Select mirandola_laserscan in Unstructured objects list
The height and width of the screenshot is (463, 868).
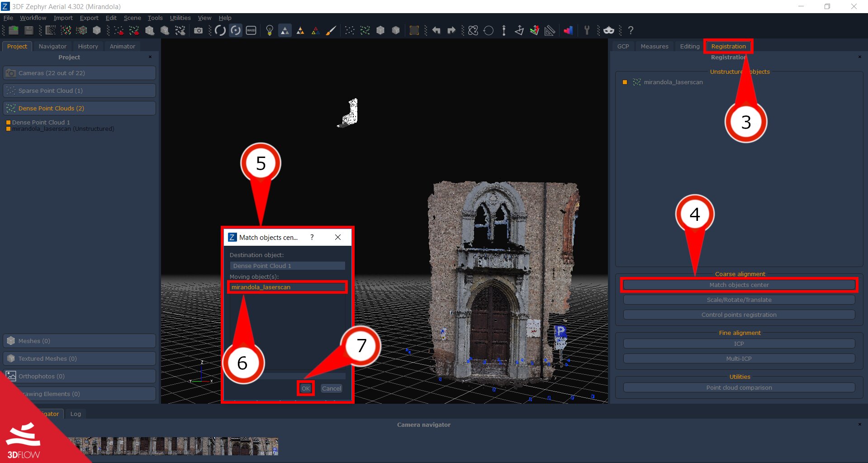click(673, 82)
